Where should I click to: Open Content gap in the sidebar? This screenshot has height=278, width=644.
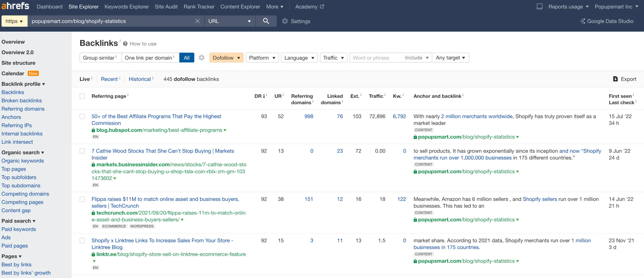(x=16, y=210)
